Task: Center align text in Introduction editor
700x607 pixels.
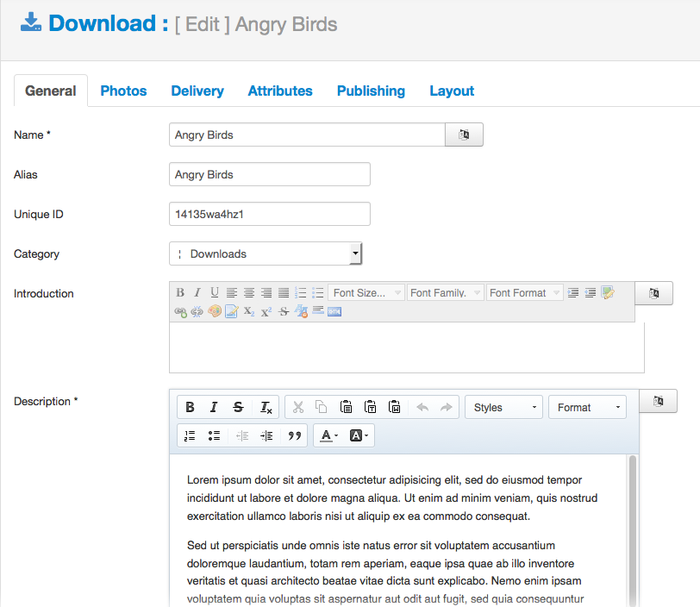Action: (248, 292)
